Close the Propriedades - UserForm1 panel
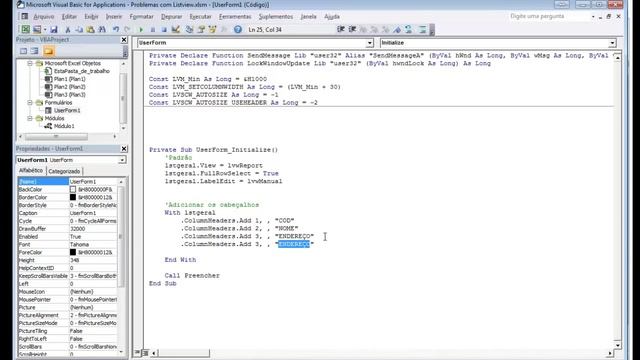This screenshot has width=640, height=360. coord(124,149)
